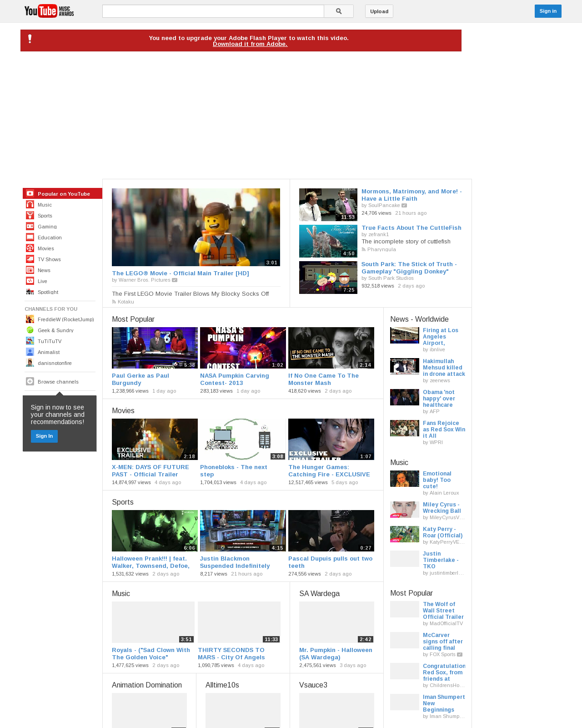Open Justin Timberlake - TKO link
This screenshot has height=728, width=582.
(x=441, y=560)
